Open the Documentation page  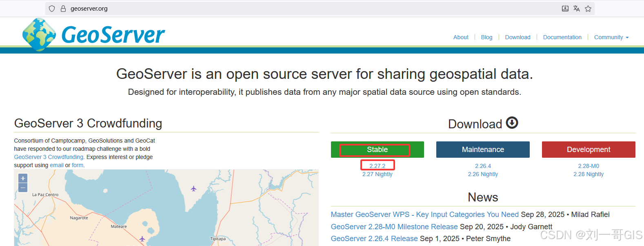click(x=562, y=37)
